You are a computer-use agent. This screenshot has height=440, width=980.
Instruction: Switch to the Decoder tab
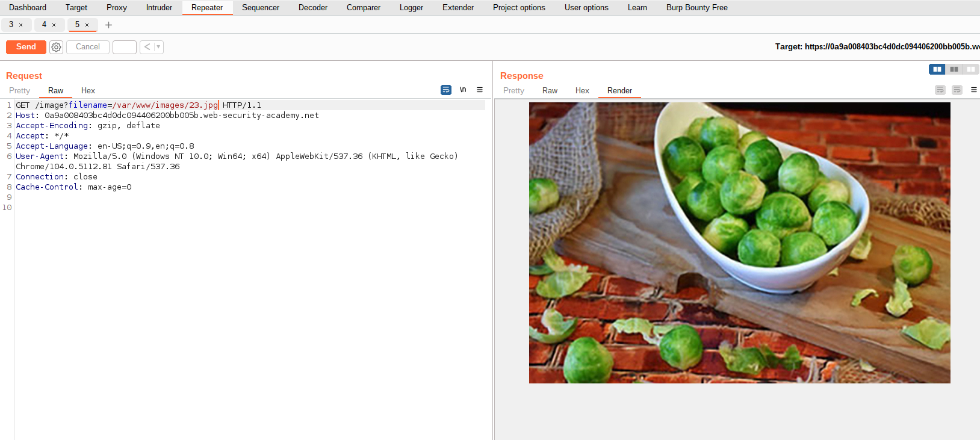312,8
